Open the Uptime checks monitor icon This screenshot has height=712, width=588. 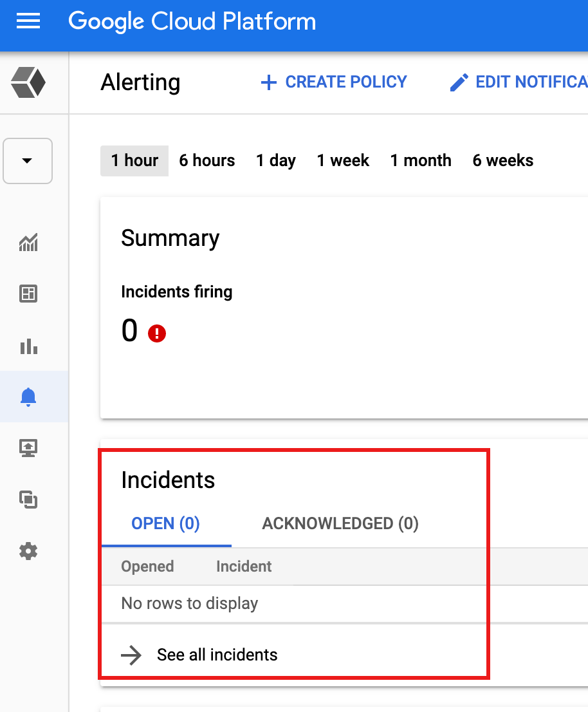[x=28, y=448]
